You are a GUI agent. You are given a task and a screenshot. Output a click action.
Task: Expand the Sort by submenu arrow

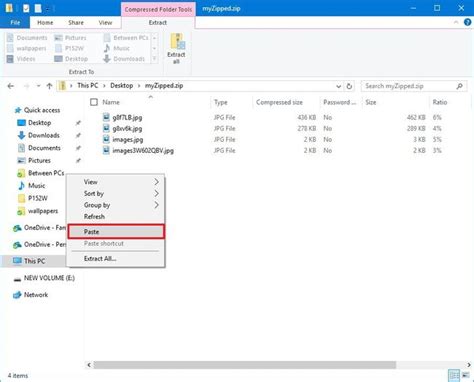pos(156,193)
